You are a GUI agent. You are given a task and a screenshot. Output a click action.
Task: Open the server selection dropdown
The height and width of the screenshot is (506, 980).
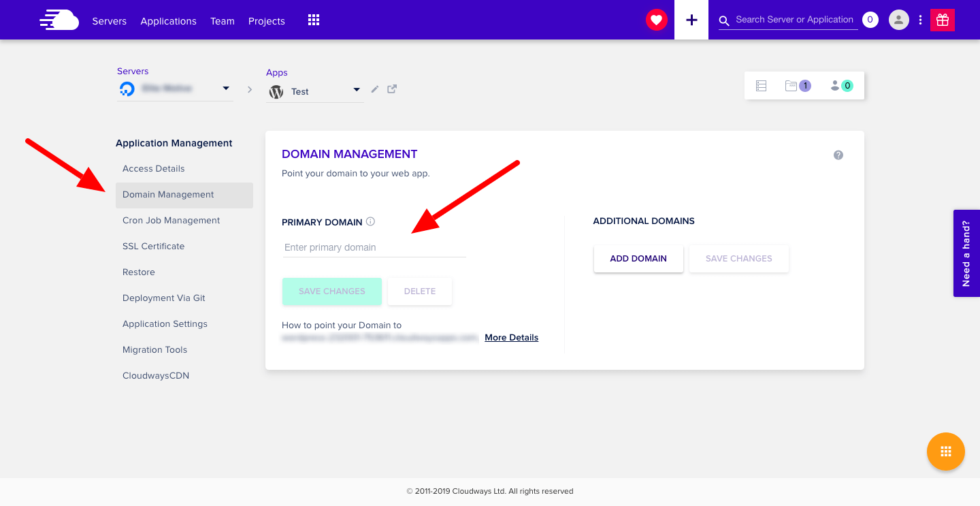point(225,89)
